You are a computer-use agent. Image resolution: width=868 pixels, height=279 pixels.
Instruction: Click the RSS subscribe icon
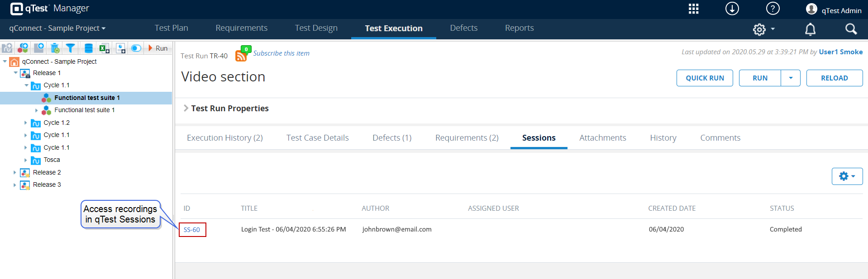click(x=241, y=55)
